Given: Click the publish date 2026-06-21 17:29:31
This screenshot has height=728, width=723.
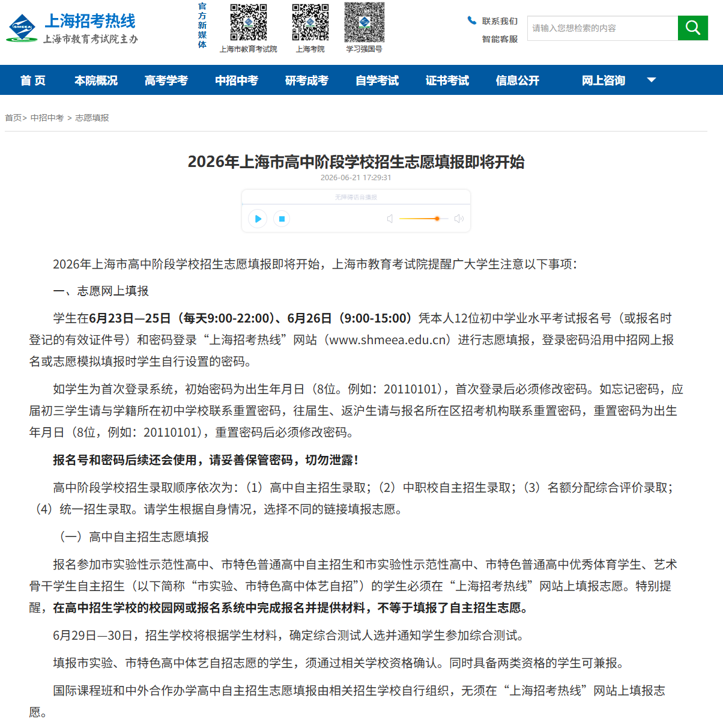Looking at the screenshot, I should click(x=356, y=178).
